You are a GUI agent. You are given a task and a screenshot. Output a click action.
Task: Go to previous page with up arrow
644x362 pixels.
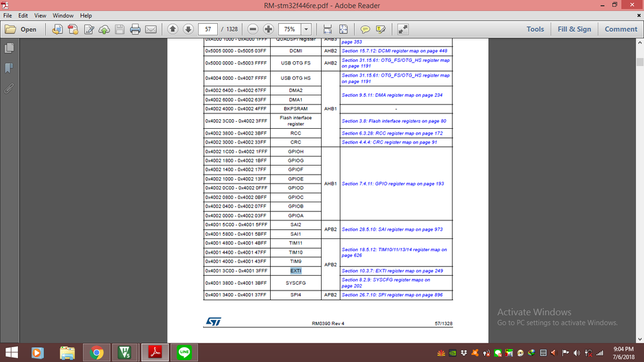pyautogui.click(x=173, y=29)
